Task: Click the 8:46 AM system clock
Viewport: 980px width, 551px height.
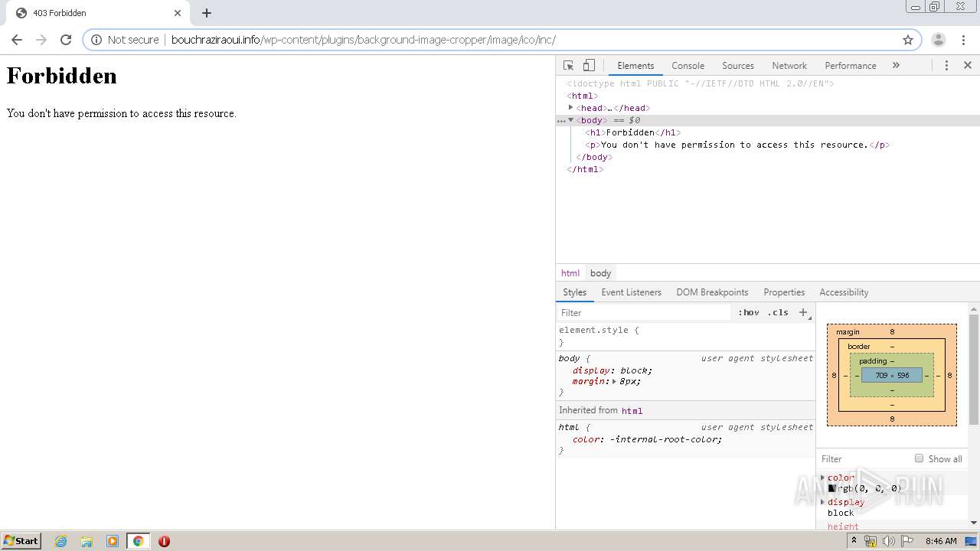Action: pos(941,541)
